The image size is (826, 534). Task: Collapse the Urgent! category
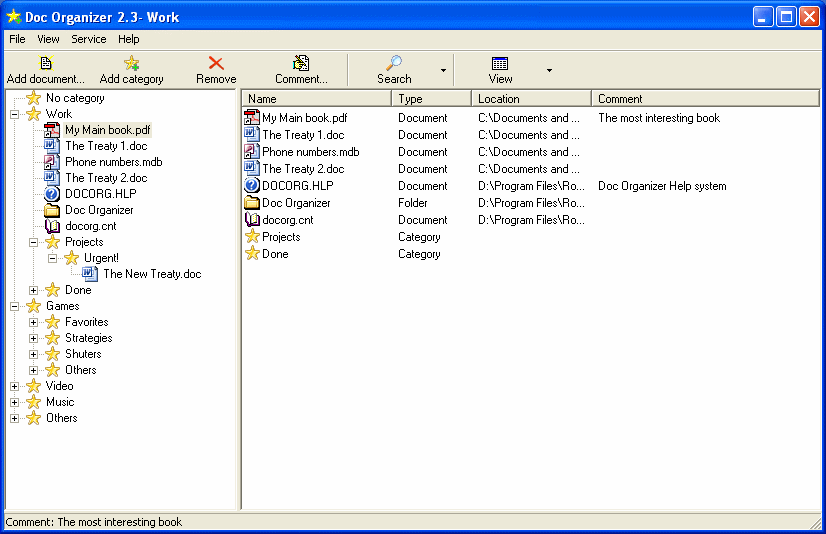pyautogui.click(x=52, y=258)
